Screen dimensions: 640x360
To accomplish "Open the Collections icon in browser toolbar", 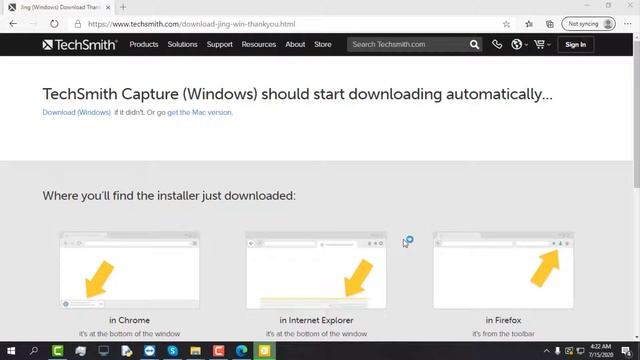I will 550,24.
